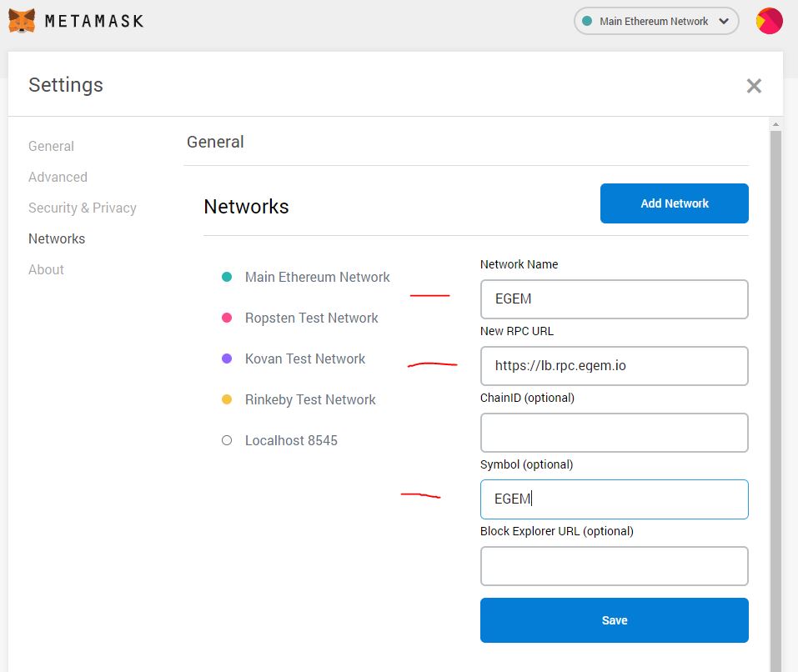Image resolution: width=798 pixels, height=672 pixels.
Task: Click the Block Explorer URL field
Action: pyautogui.click(x=615, y=566)
